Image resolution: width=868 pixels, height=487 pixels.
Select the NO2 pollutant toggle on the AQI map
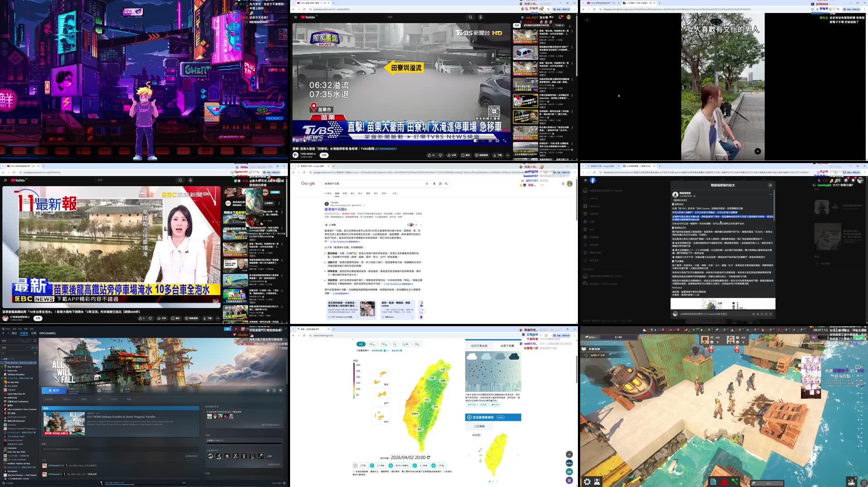(x=417, y=344)
